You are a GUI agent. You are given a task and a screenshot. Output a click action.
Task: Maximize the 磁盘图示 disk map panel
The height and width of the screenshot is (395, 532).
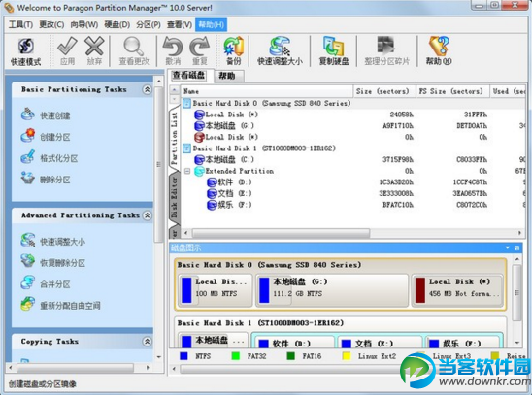click(516, 247)
